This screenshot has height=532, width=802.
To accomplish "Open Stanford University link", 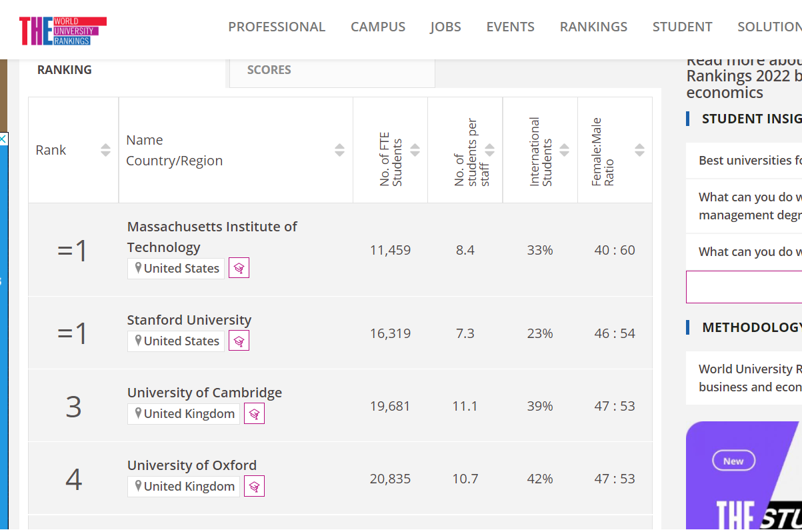I will coord(189,320).
